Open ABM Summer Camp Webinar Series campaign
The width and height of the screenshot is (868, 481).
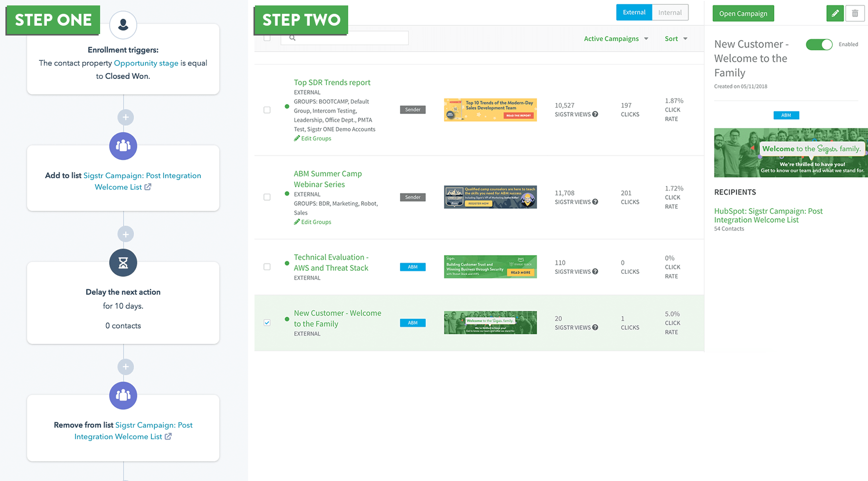click(327, 179)
